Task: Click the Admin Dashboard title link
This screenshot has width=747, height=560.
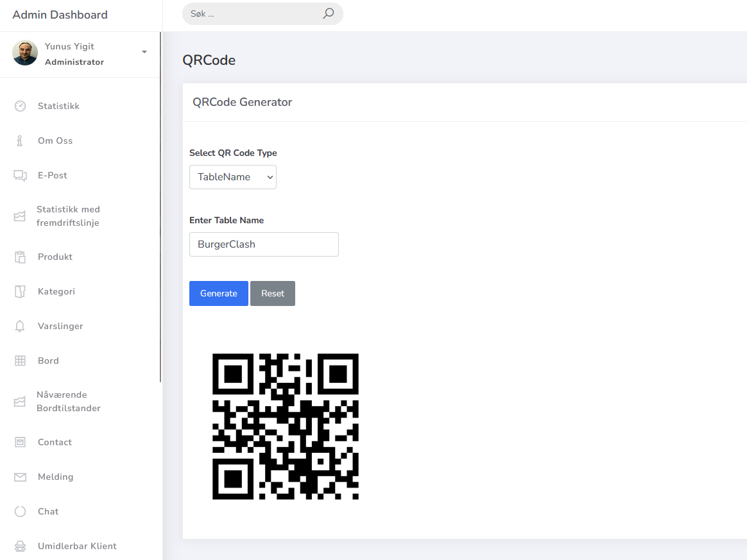Action: coord(60,15)
